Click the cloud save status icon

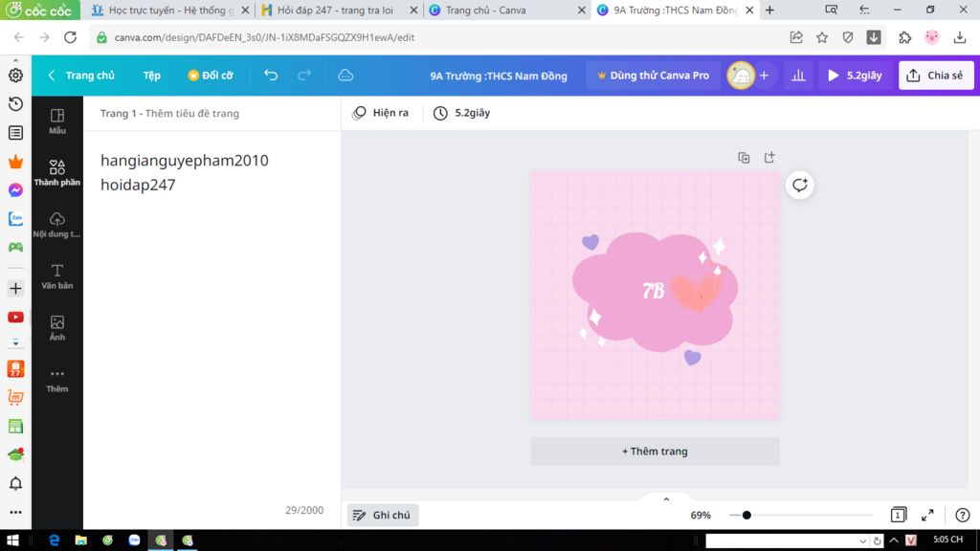[x=345, y=76]
